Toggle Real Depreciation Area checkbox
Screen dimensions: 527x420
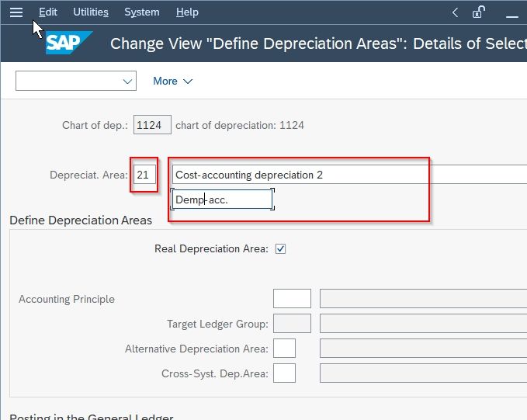click(280, 249)
